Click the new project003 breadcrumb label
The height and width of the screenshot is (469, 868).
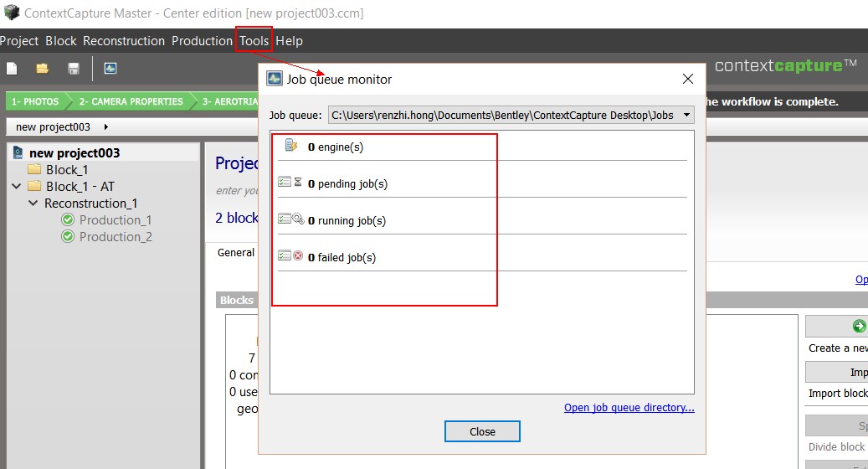tap(53, 126)
